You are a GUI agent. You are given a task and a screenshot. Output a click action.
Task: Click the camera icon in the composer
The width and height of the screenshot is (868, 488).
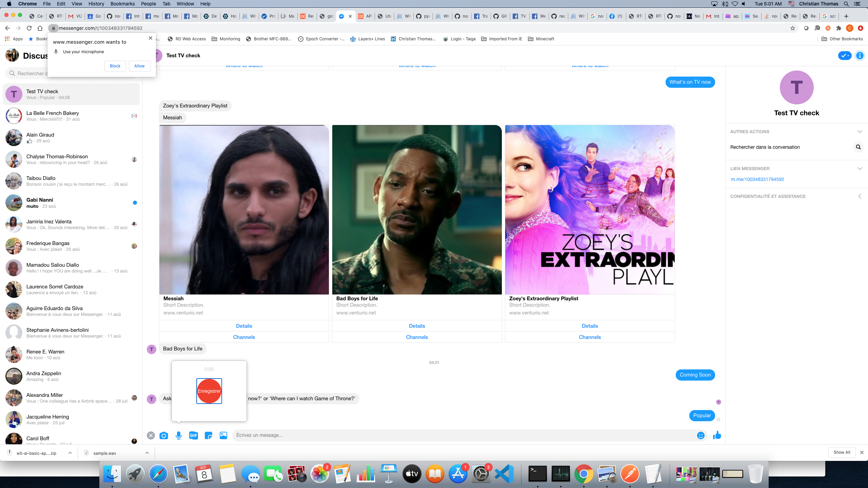coord(164,435)
